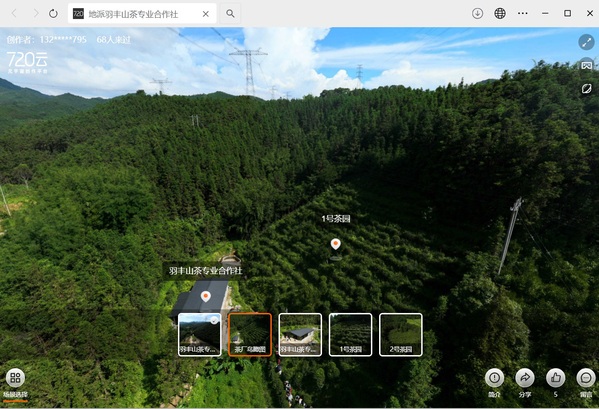Open the three-dots more menu
The image size is (599, 409).
[x=523, y=13]
